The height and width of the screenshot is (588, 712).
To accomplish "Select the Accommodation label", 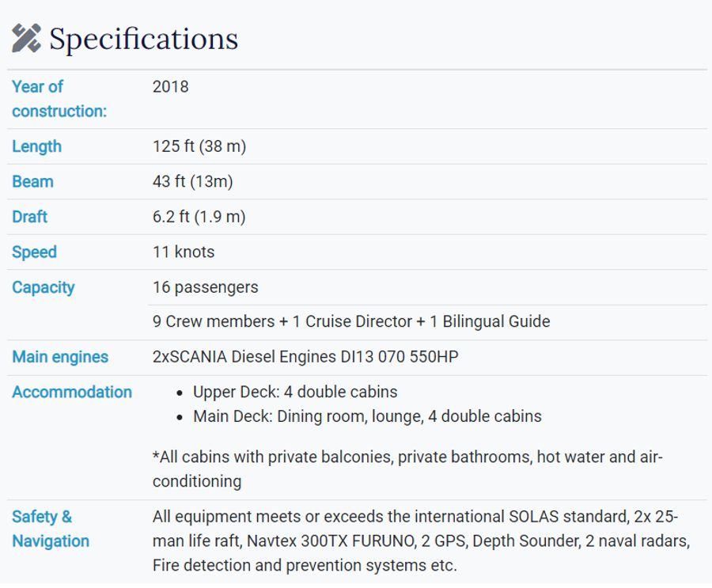I will click(x=72, y=393).
